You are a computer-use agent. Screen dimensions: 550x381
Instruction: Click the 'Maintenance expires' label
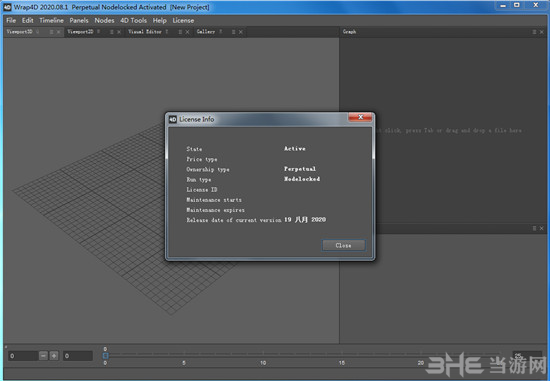[215, 210]
